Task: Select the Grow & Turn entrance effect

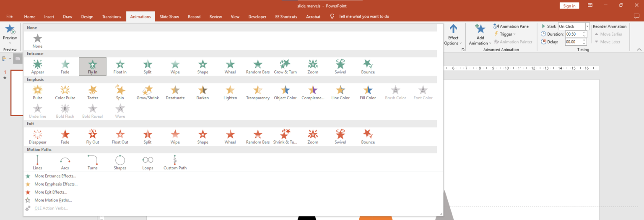Action: click(x=286, y=67)
